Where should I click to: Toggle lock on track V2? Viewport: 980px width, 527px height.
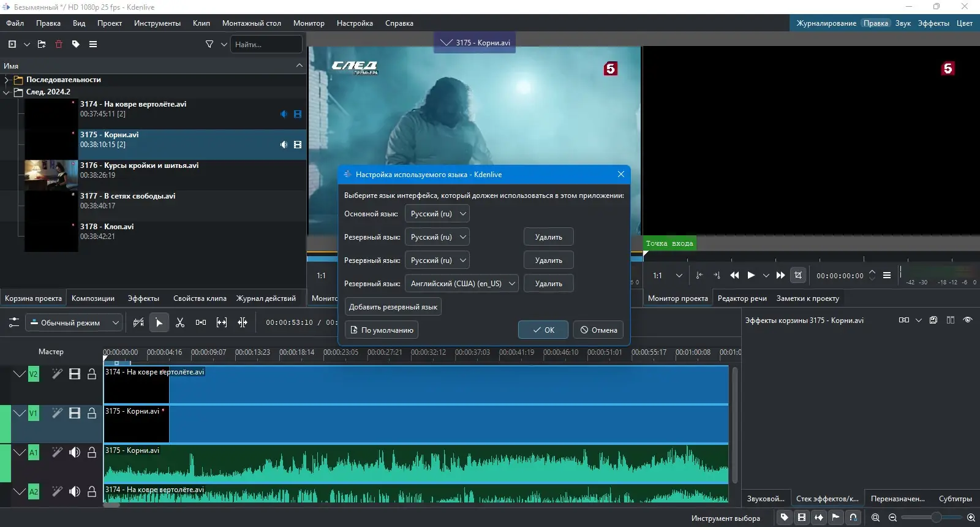click(x=92, y=374)
